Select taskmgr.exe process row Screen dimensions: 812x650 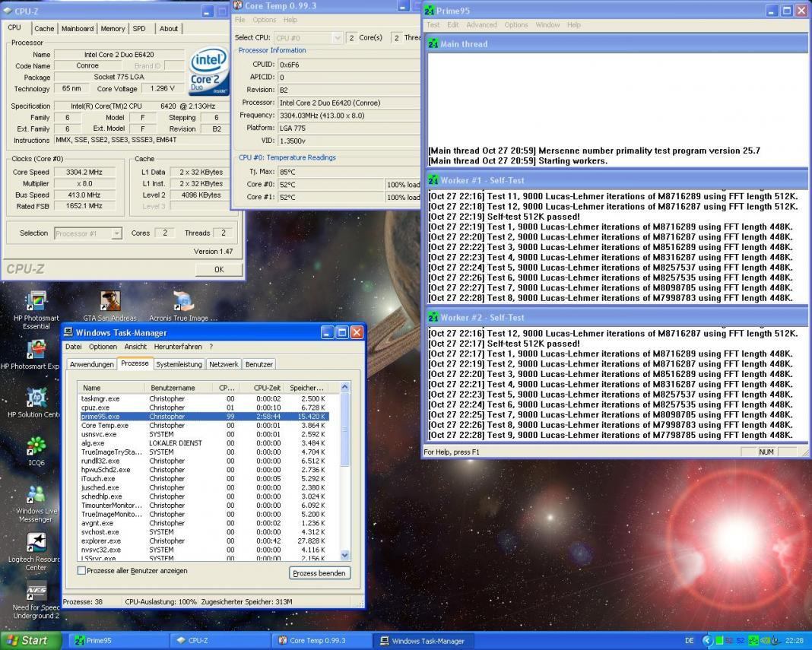(205, 399)
